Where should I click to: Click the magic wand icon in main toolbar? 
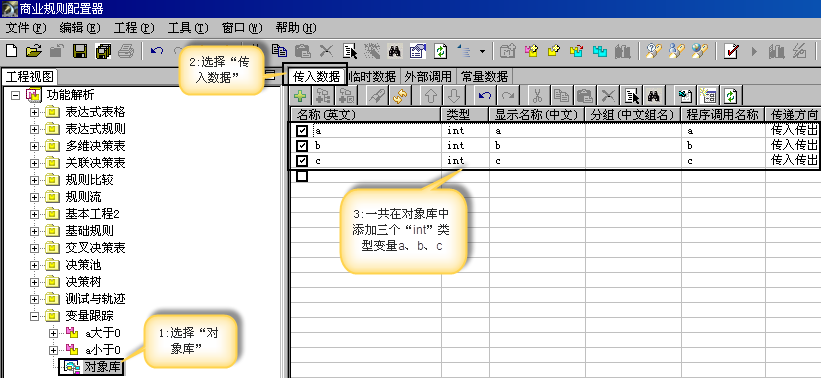click(372, 51)
